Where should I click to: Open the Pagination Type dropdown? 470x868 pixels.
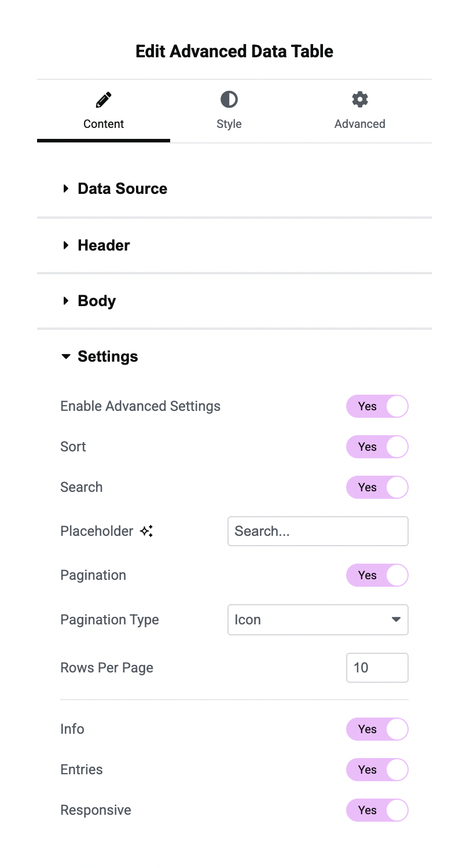coord(318,620)
